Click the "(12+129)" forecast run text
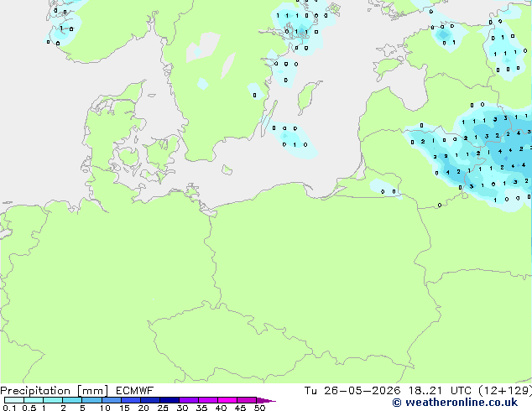Screen dimensions: 532x411 click(505, 391)
